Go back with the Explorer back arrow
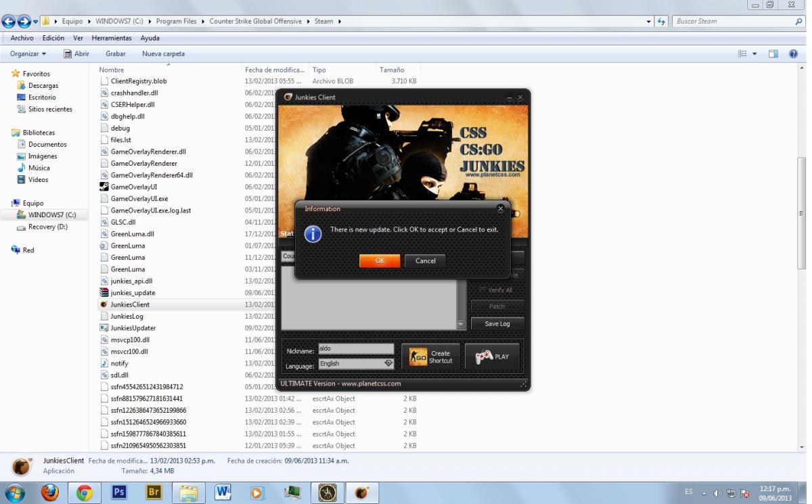This screenshot has width=812, height=504. tap(10, 21)
